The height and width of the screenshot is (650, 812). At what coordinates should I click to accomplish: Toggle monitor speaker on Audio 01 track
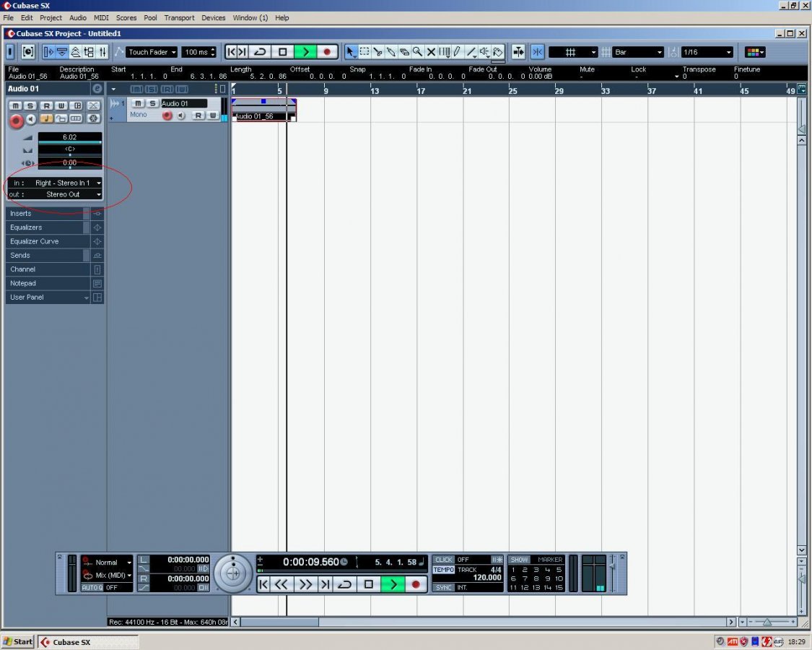(180, 116)
